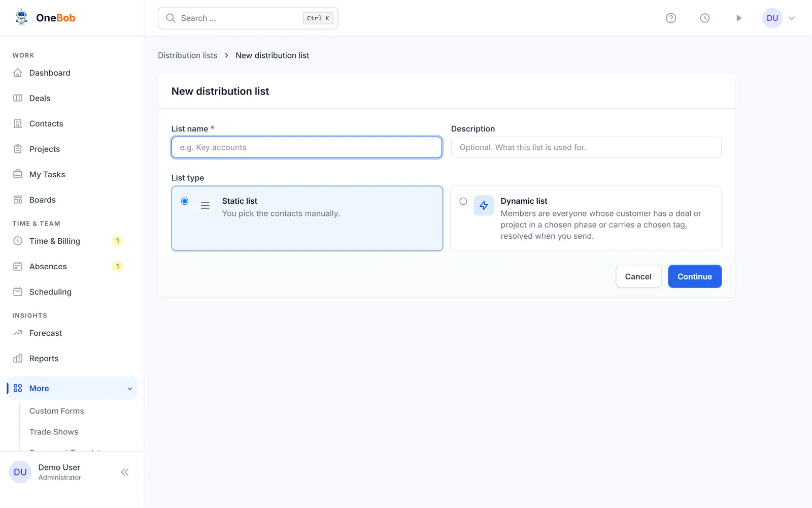This screenshot has height=508, width=812.
Task: Click the Boards layout icon
Action: (18, 200)
